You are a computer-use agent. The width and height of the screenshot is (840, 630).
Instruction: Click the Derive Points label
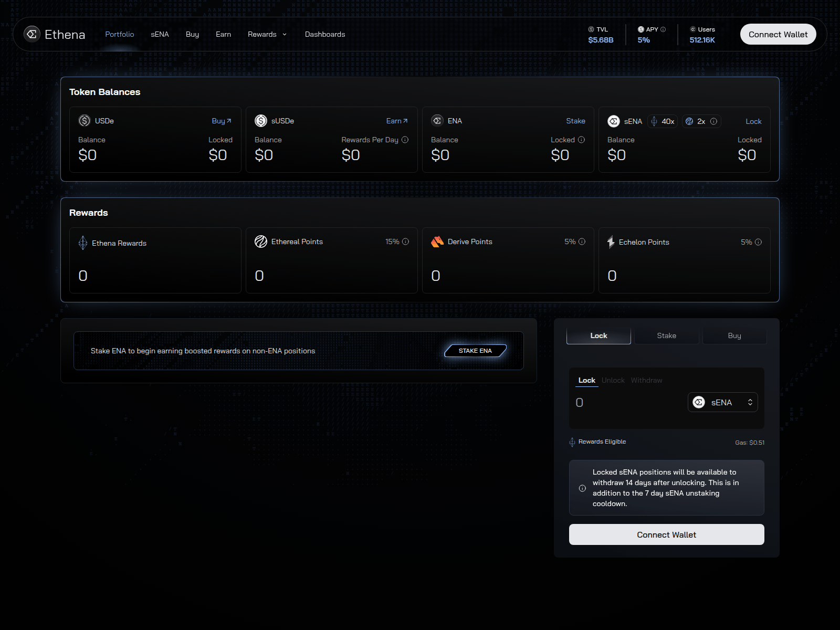click(470, 241)
